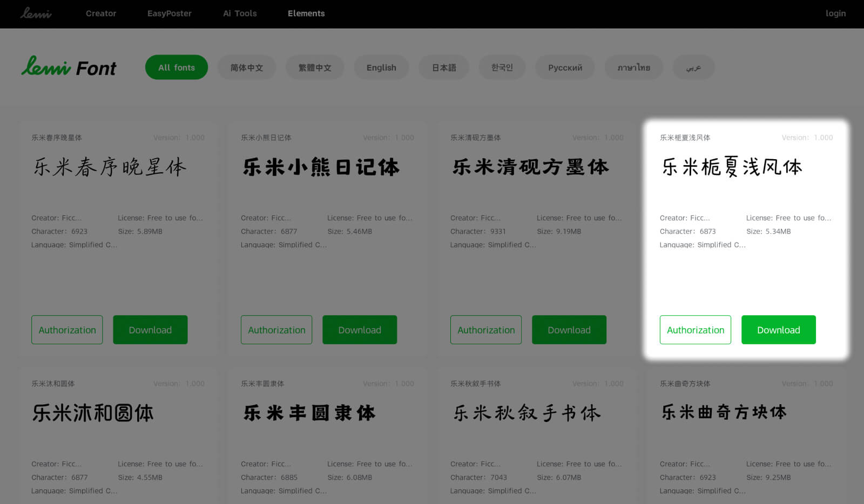Filter fonts by Thai language
The image size is (864, 504).
(x=634, y=67)
